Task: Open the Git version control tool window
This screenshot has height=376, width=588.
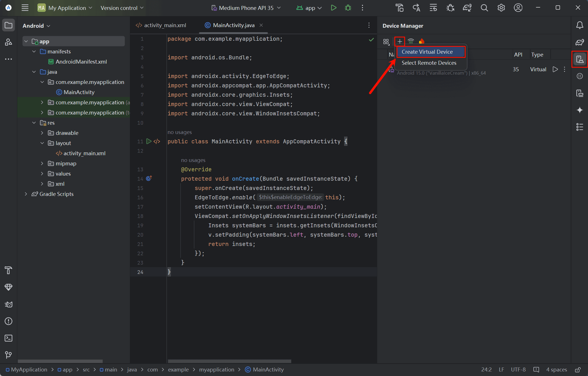Action: (x=8, y=355)
